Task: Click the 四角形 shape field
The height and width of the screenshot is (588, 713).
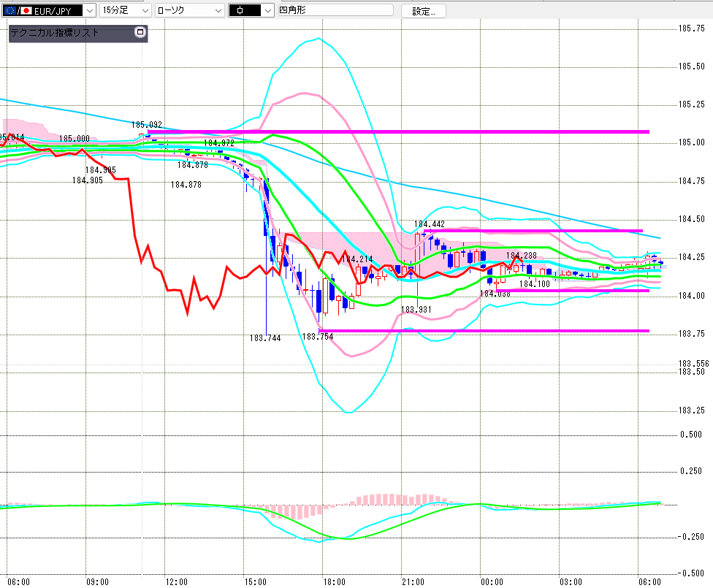Action: click(x=335, y=10)
